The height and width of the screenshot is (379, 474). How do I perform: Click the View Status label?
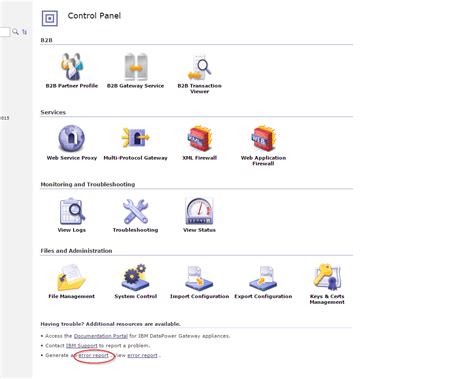click(x=199, y=230)
